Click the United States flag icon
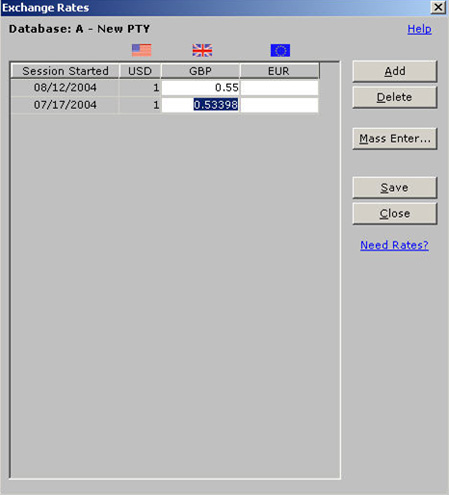The image size is (449, 495). pos(141,50)
